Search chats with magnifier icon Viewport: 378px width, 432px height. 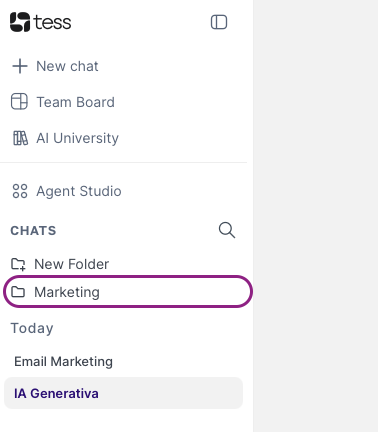(227, 230)
